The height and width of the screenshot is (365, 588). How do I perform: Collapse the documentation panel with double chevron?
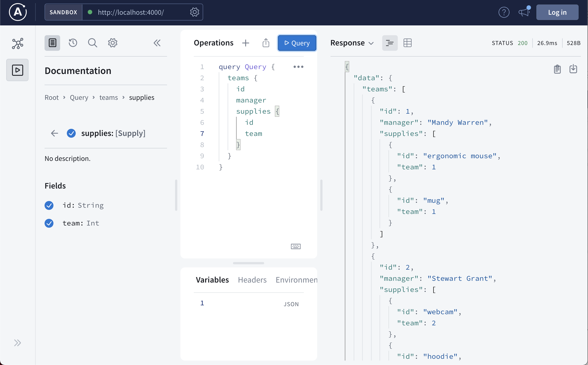157,43
